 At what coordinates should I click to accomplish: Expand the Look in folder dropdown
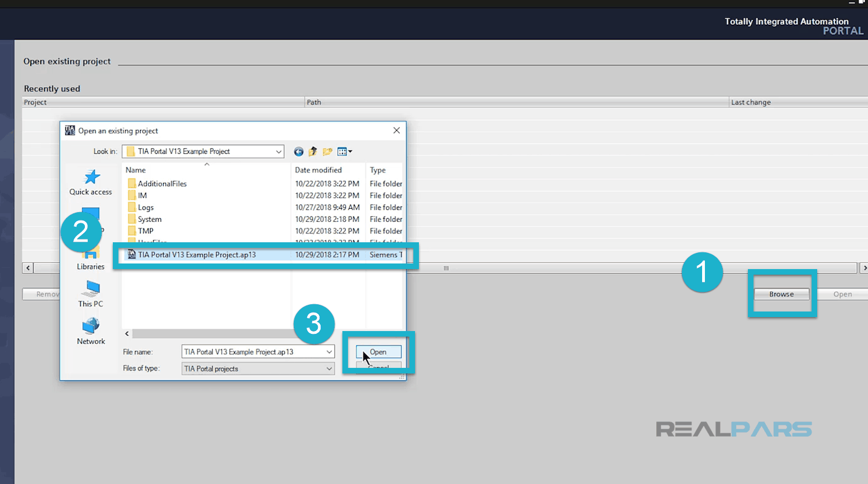pos(278,151)
